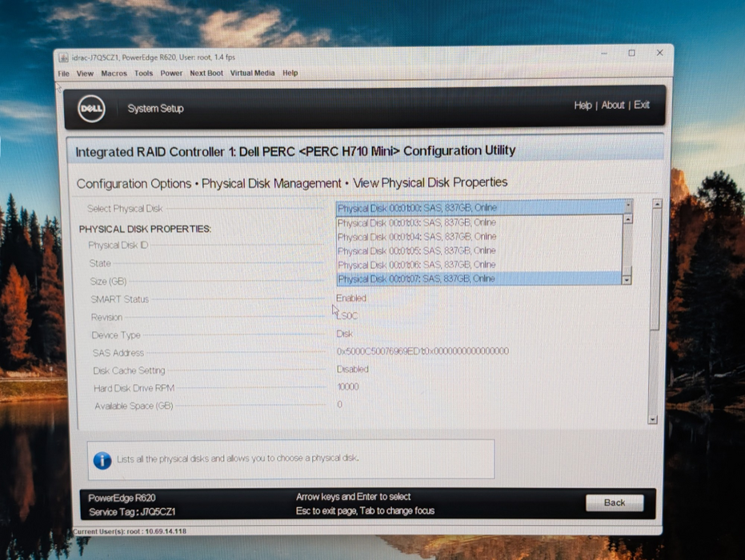The width and height of the screenshot is (745, 560).
Task: Click the State label
Action: (x=100, y=263)
